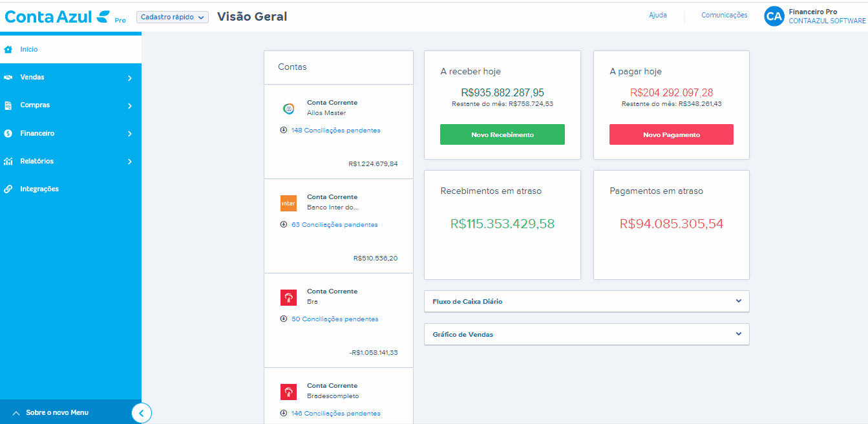Open the Financeiro menu item
This screenshot has height=424, width=868.
coord(70,133)
